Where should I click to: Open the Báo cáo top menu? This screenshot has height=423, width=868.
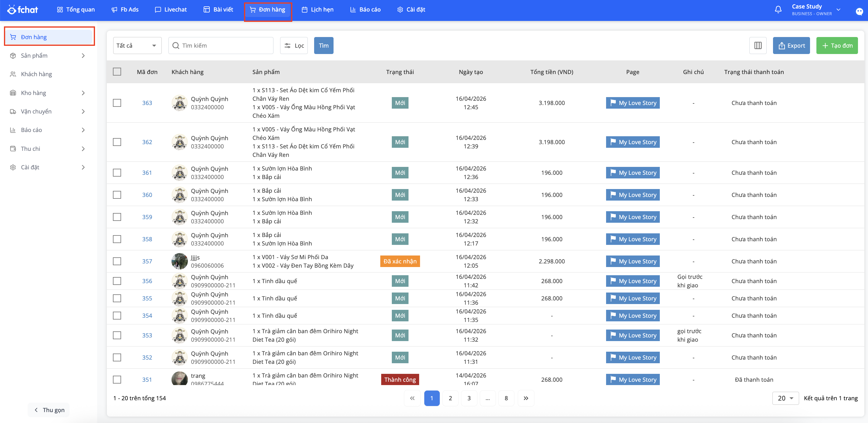point(365,10)
